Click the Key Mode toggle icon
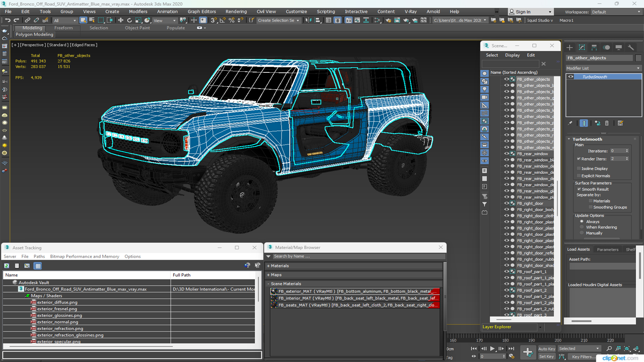Screen dimensions: 644x362 pyautogui.click(x=474, y=356)
